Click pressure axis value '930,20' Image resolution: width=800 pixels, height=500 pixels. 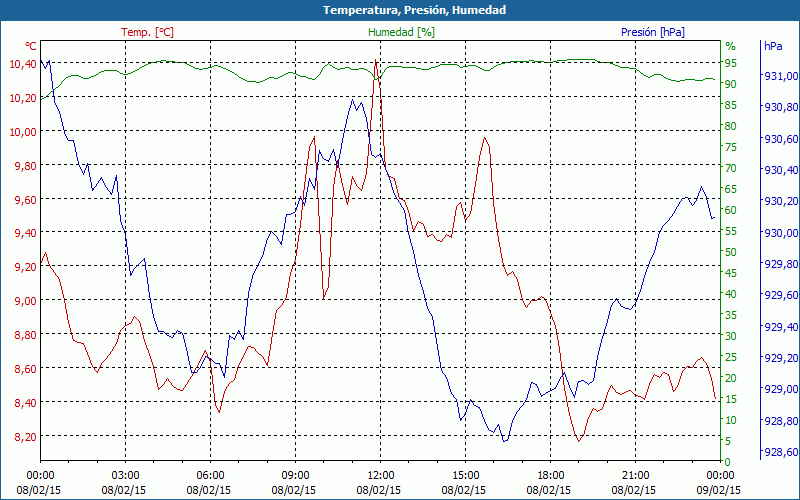781,201
